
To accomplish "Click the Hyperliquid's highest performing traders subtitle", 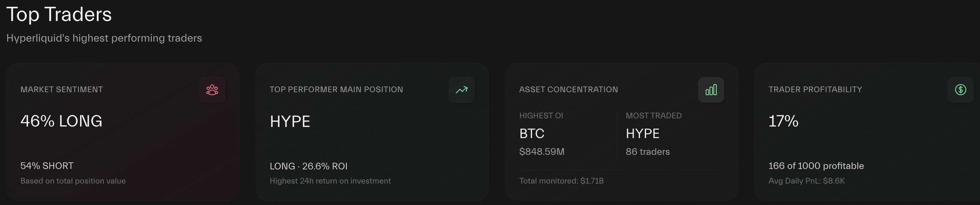I will [104, 38].
